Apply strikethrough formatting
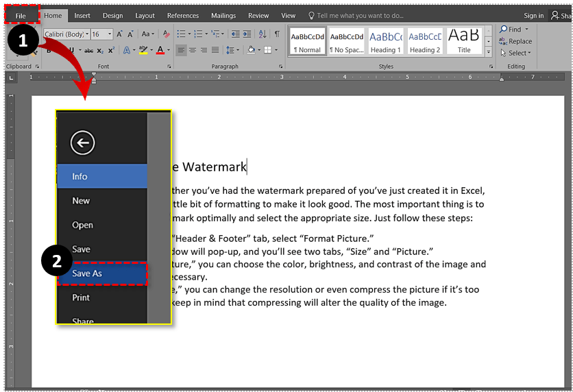 (x=88, y=50)
